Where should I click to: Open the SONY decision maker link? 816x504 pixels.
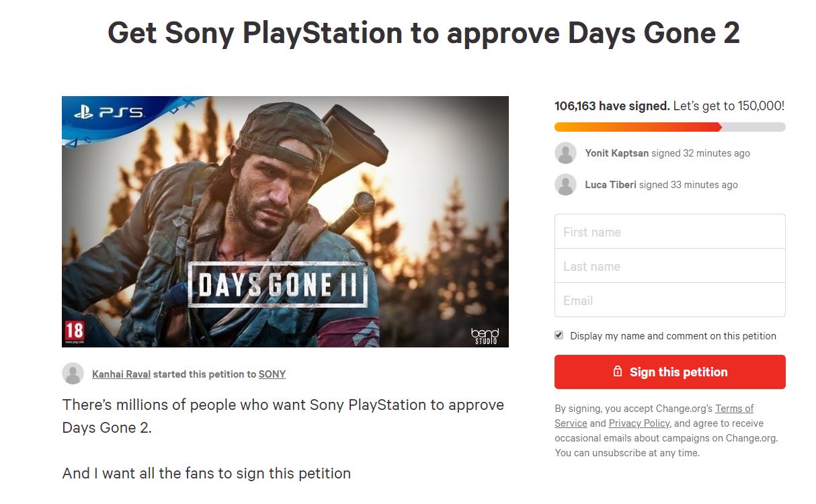[x=272, y=374]
